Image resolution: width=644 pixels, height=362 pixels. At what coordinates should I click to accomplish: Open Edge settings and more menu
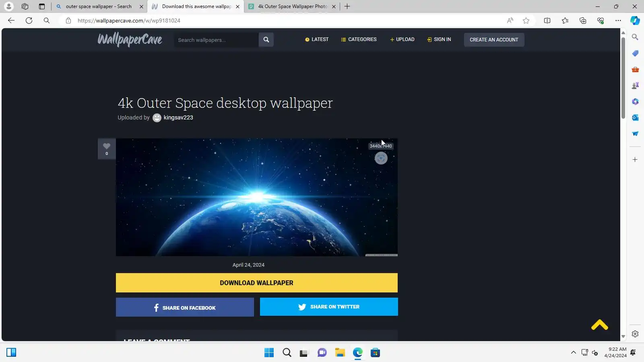tap(618, 21)
